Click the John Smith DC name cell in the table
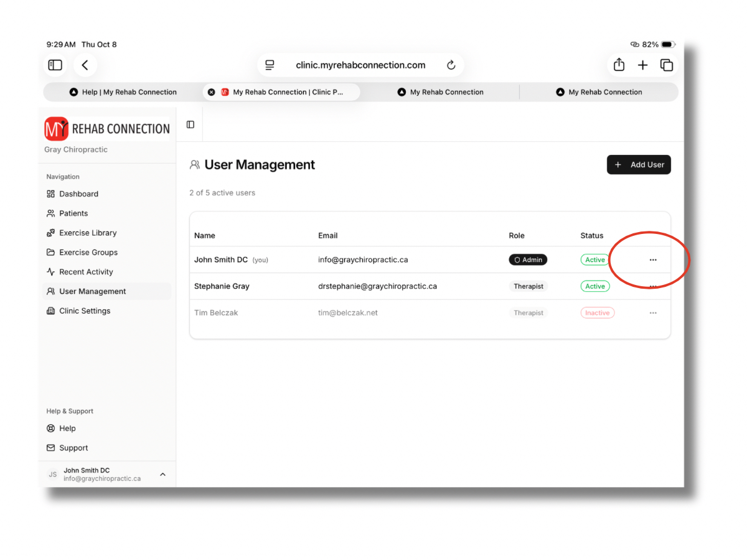Viewport: 747px width, 560px height. [x=231, y=259]
